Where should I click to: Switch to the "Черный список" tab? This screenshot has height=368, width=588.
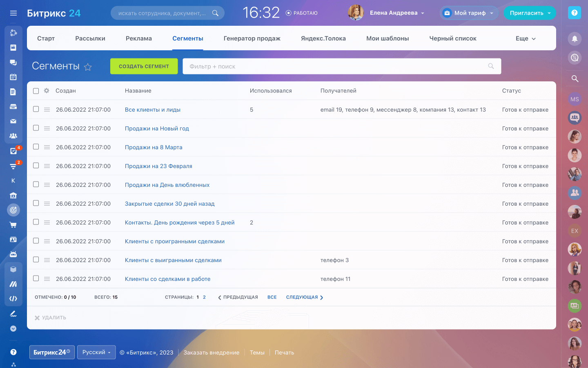tap(452, 38)
